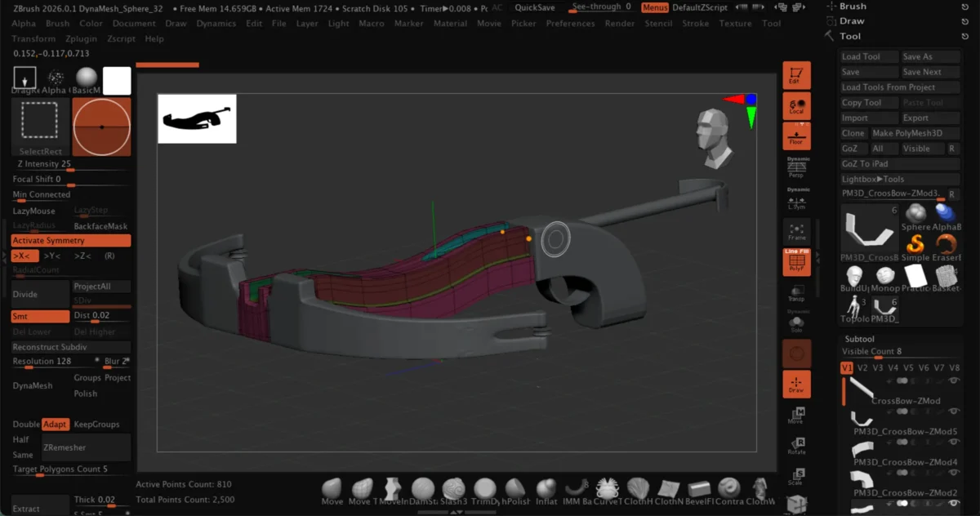Choose the BasicMaterial sphere

pyautogui.click(x=87, y=79)
